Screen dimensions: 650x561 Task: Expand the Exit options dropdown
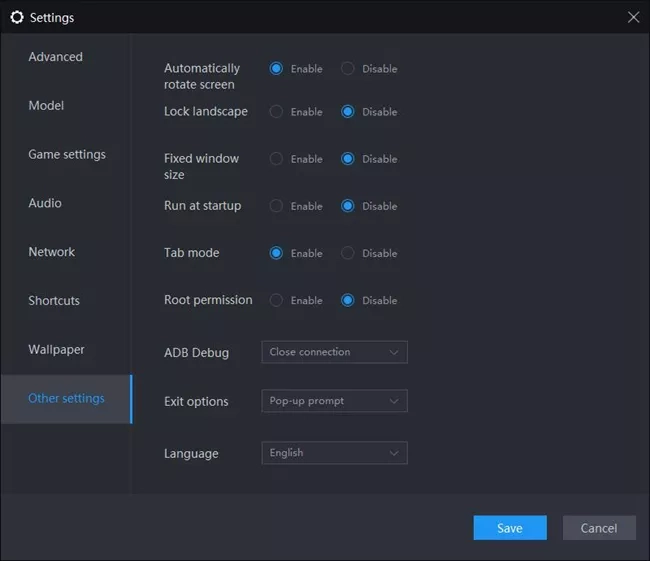(334, 401)
